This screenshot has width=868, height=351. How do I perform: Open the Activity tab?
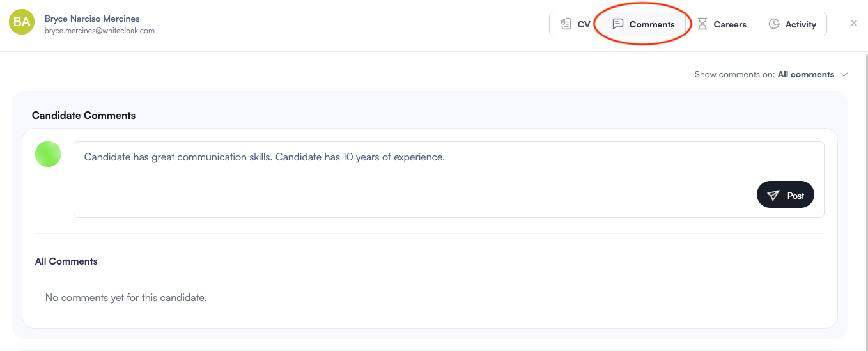point(792,24)
